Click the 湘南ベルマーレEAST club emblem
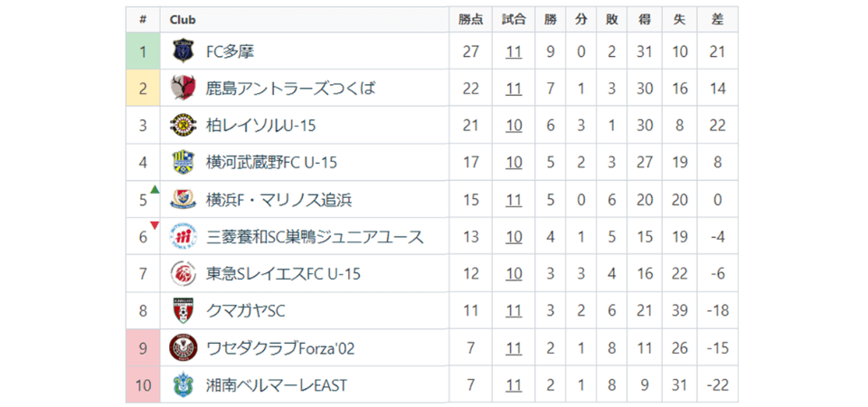Screen dimensions: 868x407 tap(183, 385)
